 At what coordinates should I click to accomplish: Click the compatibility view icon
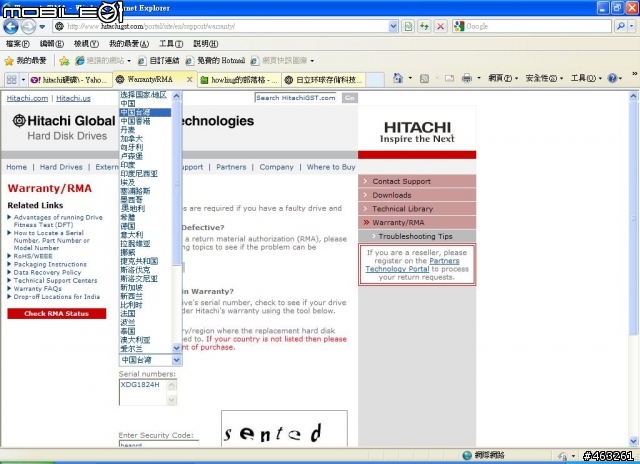pos(408,27)
